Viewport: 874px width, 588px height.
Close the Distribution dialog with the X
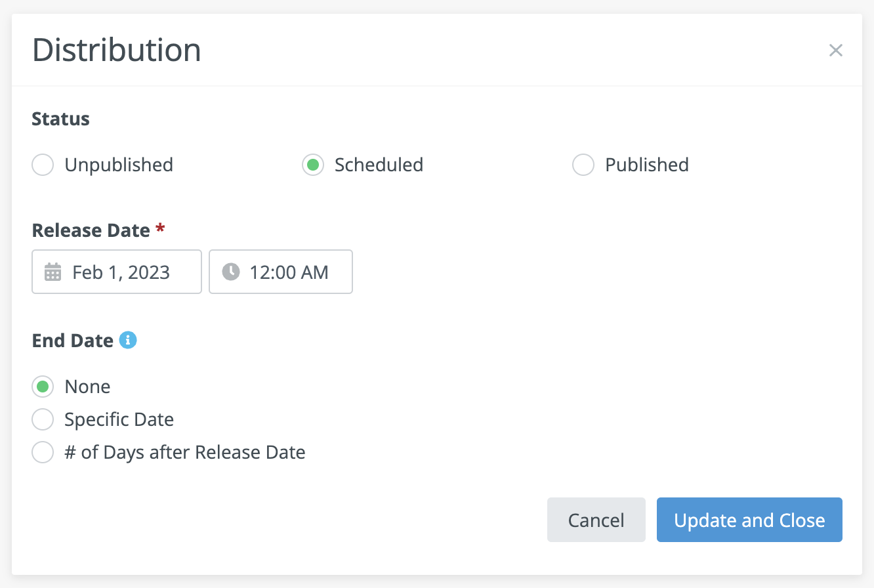835,51
